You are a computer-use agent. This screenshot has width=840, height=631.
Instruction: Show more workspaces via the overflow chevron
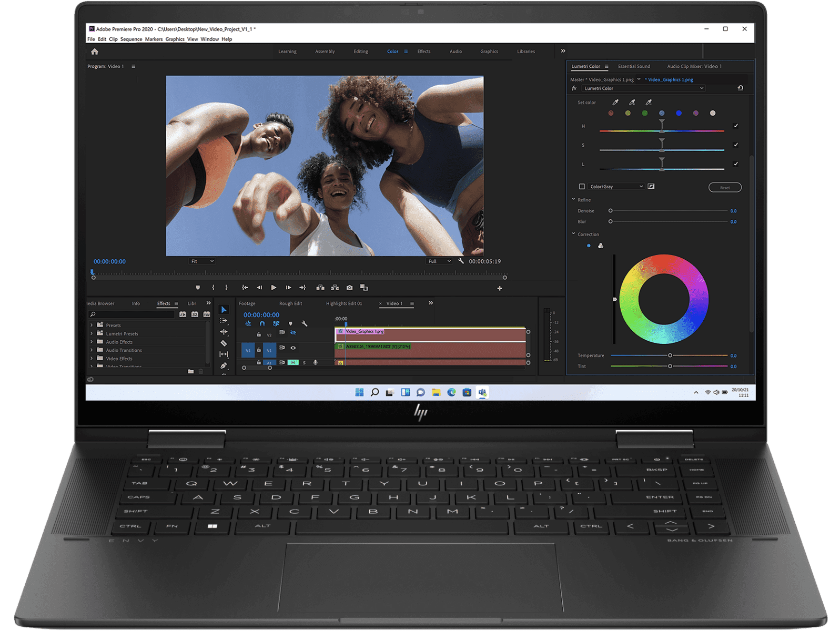(x=563, y=51)
